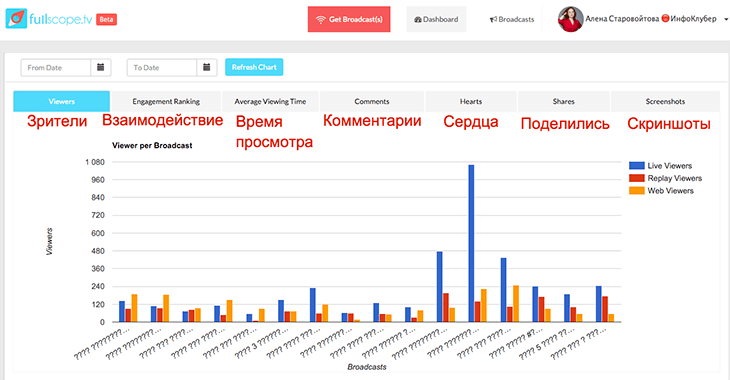Open the Dashboard navigation item
The height and width of the screenshot is (380, 730).
tap(436, 19)
